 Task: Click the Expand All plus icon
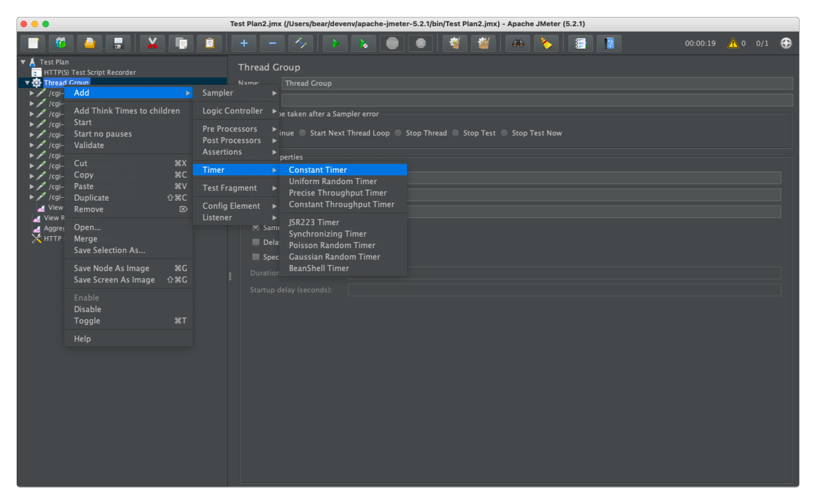pyautogui.click(x=244, y=43)
